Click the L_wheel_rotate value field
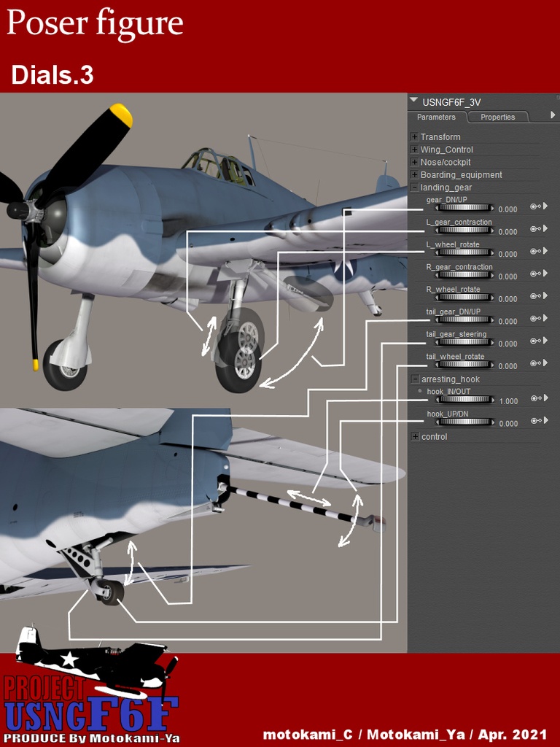 [507, 255]
